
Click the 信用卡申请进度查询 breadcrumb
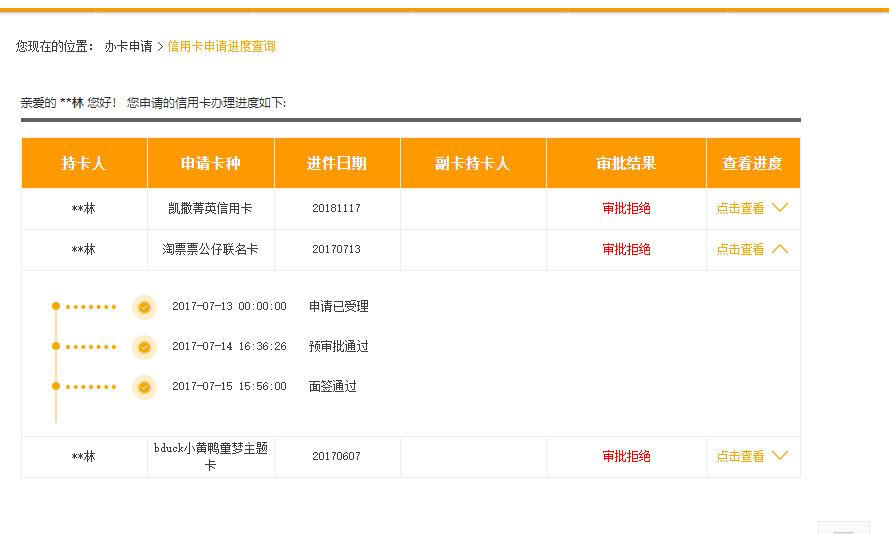[x=221, y=46]
